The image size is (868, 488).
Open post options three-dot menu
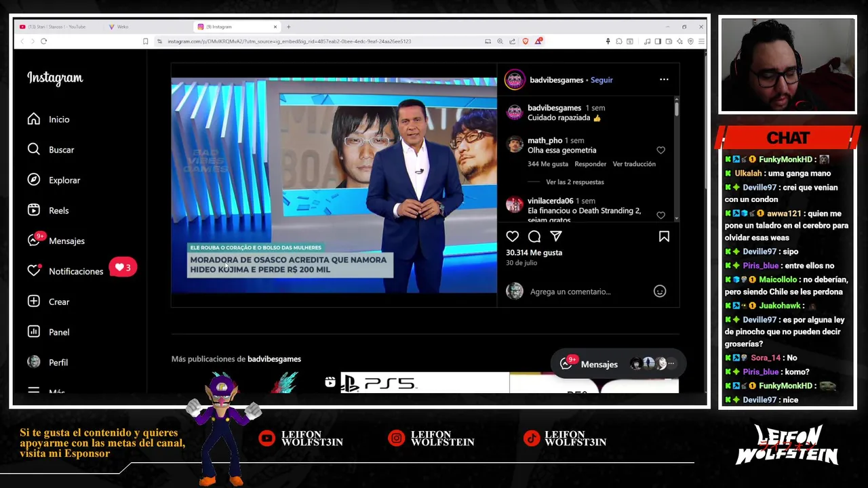pos(664,79)
